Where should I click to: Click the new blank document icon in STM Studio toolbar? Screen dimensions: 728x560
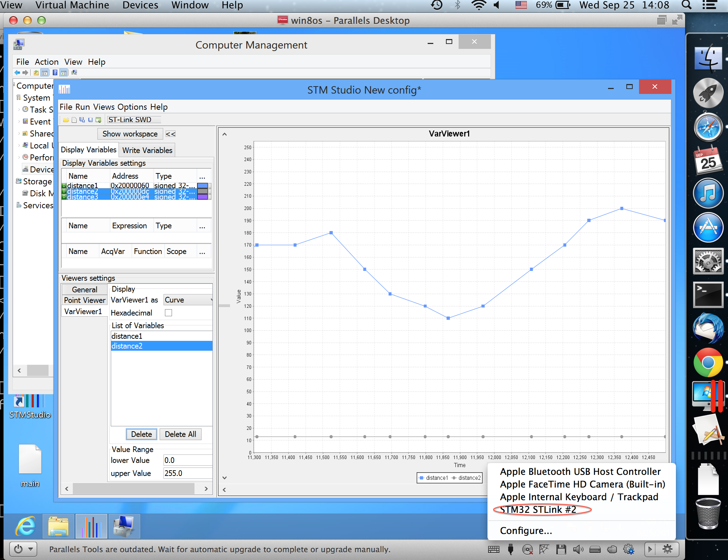tap(74, 120)
